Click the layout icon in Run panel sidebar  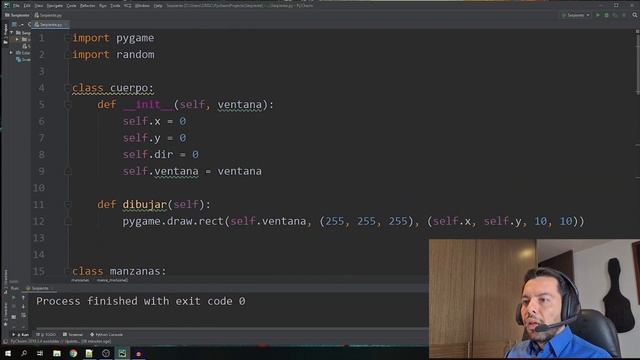(14, 316)
